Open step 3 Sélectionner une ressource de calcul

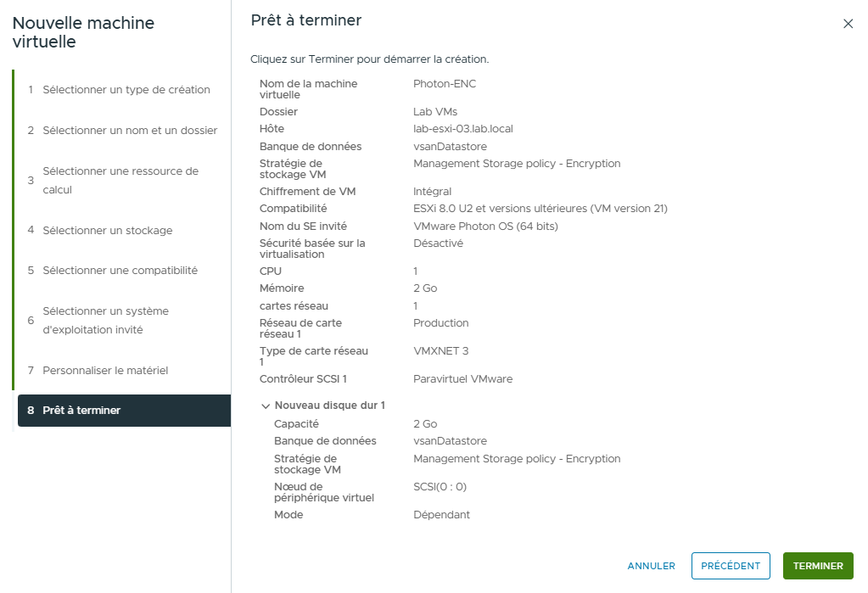point(120,180)
